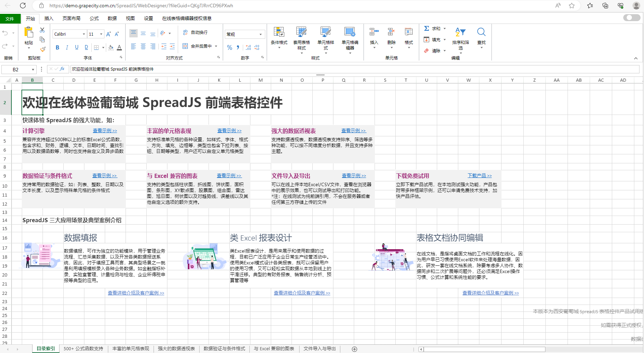Open the font size 11 dropdown

101,34
